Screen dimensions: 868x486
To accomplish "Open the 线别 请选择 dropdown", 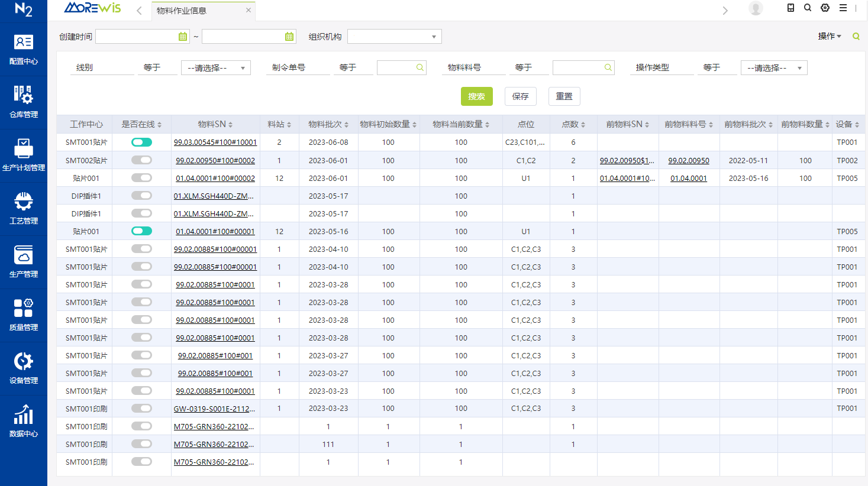I will pyautogui.click(x=215, y=68).
